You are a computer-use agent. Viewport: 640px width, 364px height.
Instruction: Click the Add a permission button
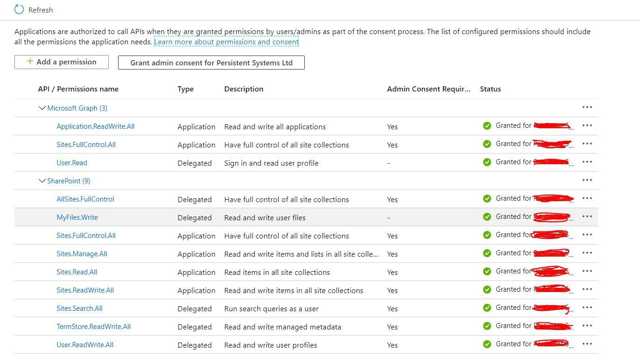pos(61,61)
